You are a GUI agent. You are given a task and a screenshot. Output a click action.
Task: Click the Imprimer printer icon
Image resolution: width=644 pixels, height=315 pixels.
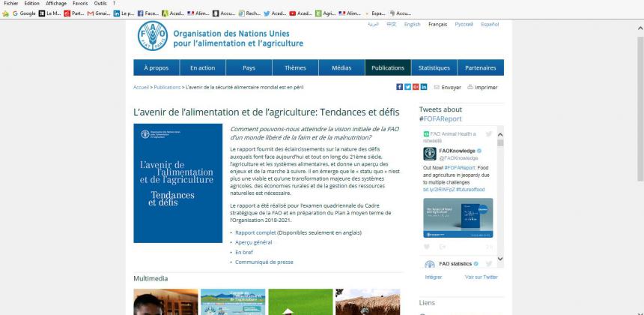tap(470, 87)
